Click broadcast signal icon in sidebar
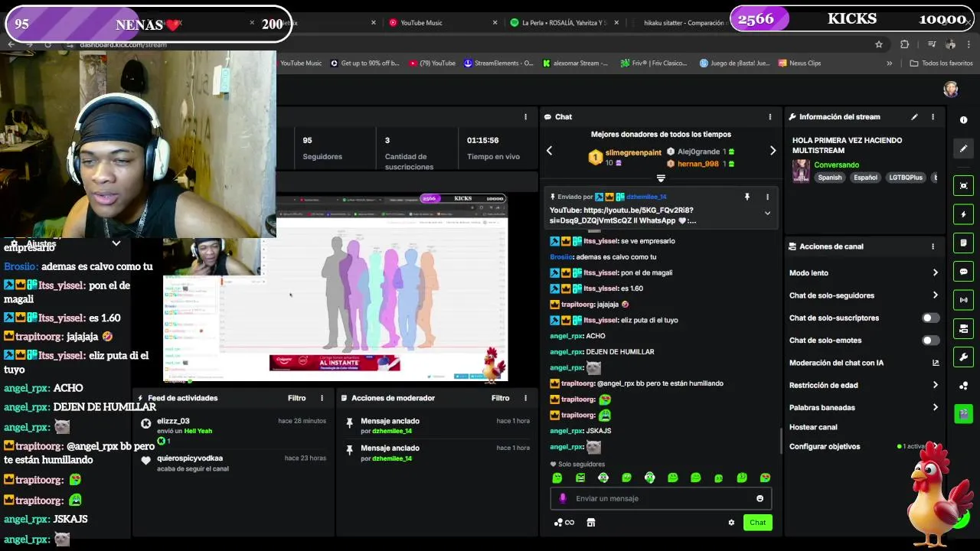980x551 pixels. pos(964,300)
